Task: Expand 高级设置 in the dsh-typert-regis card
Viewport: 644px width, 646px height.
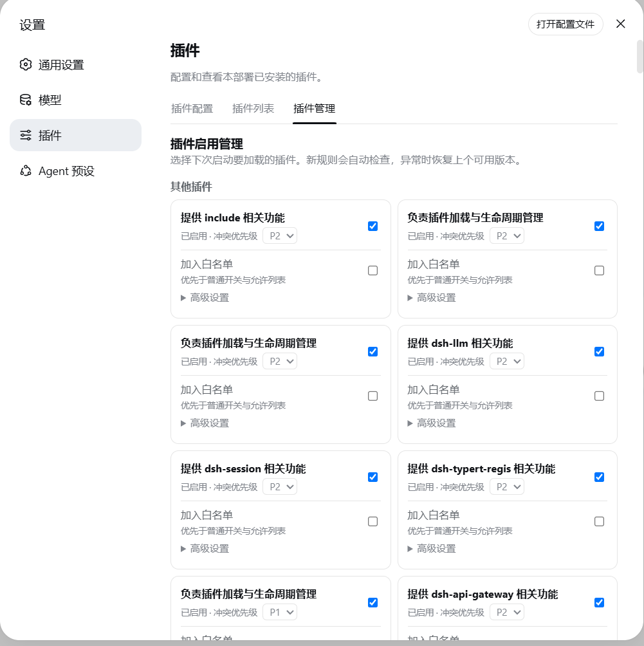Action: coord(432,549)
